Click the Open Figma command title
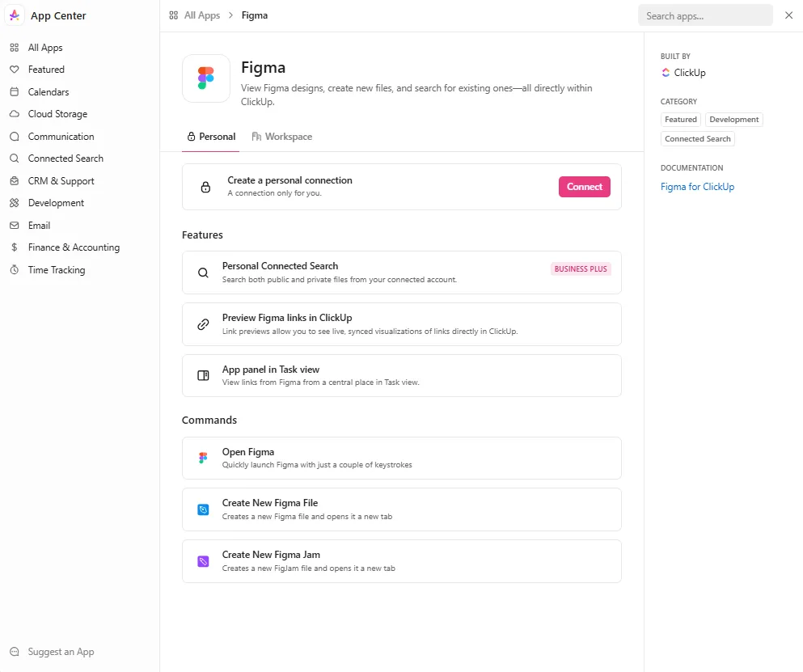This screenshot has height=672, width=803. point(248,452)
